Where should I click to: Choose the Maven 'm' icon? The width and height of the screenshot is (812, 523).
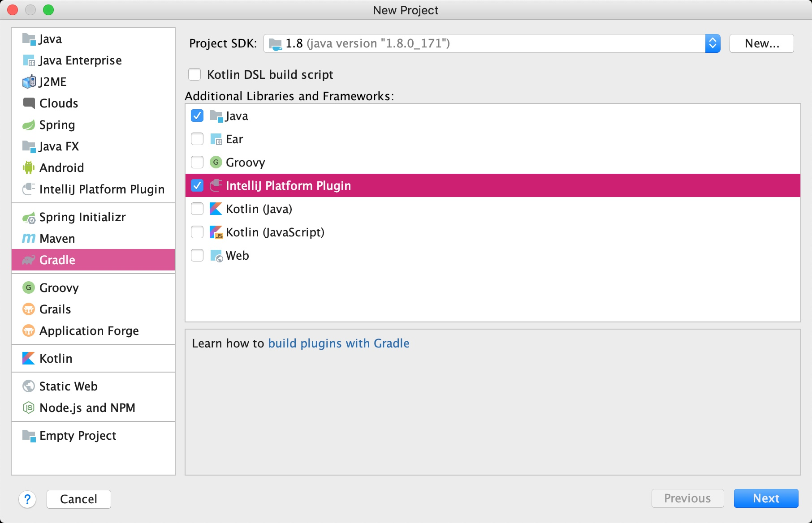pyautogui.click(x=29, y=239)
